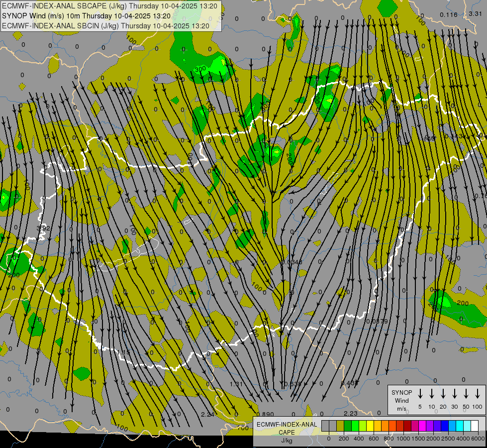Select the pale cyan swatch beside the white one
Image resolution: width=487 pixels, height=448 pixels.
pyautogui.click(x=468, y=426)
